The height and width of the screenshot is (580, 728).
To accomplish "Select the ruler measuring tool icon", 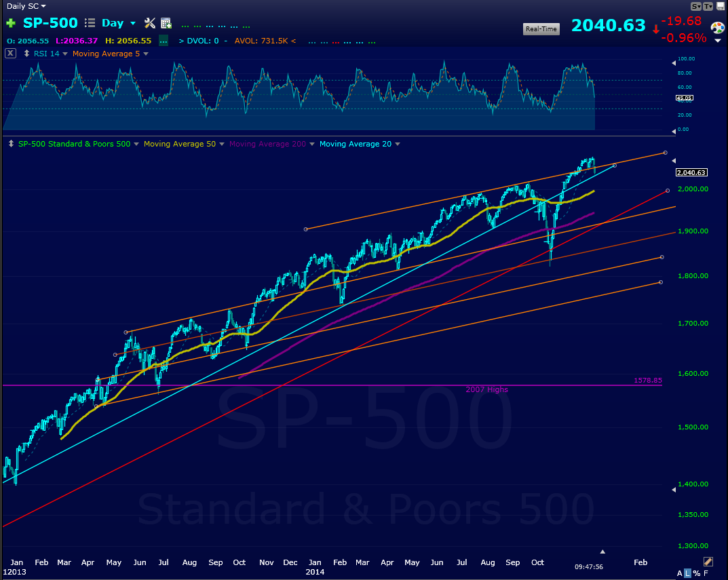I will coord(708,562).
